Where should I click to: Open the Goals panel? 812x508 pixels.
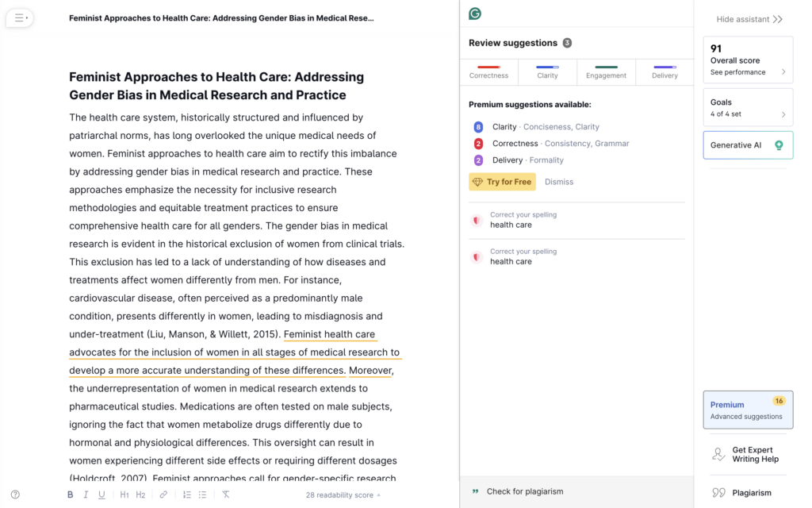[748, 108]
